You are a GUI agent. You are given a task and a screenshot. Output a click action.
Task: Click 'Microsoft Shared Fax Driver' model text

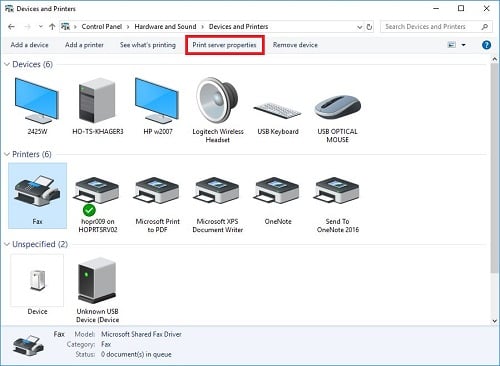point(141,334)
